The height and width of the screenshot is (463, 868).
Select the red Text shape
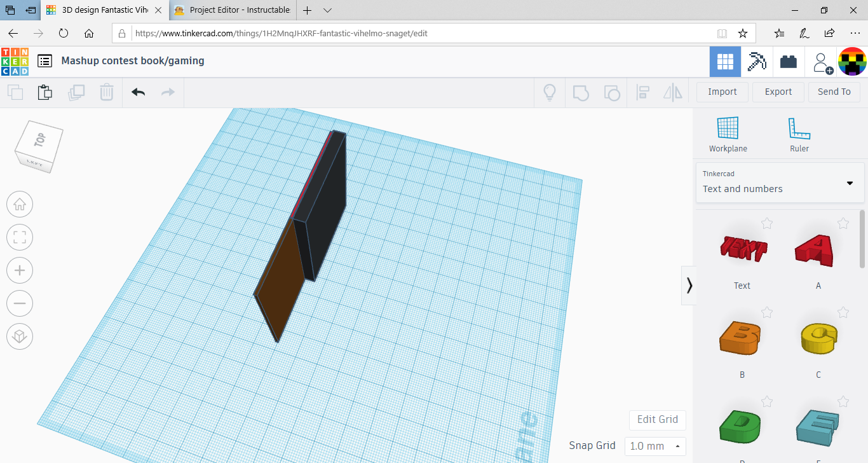742,249
